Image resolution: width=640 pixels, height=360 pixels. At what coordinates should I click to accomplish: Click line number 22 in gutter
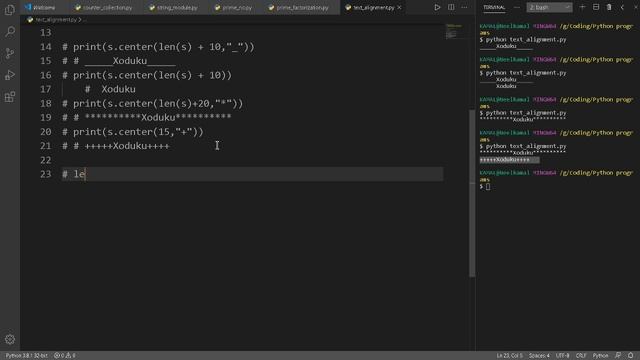[x=46, y=160]
